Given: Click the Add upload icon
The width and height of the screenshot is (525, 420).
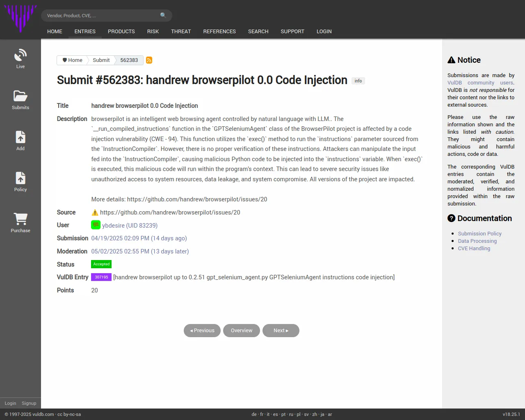Looking at the screenshot, I should (21, 137).
